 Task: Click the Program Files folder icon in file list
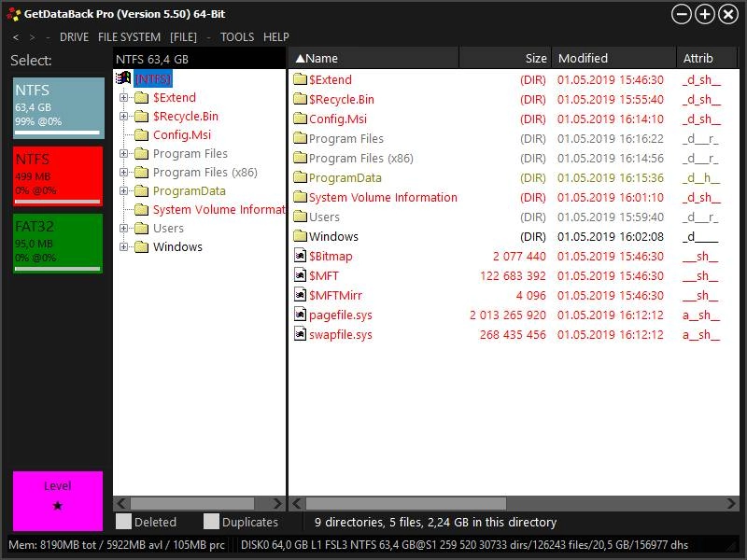click(x=300, y=138)
